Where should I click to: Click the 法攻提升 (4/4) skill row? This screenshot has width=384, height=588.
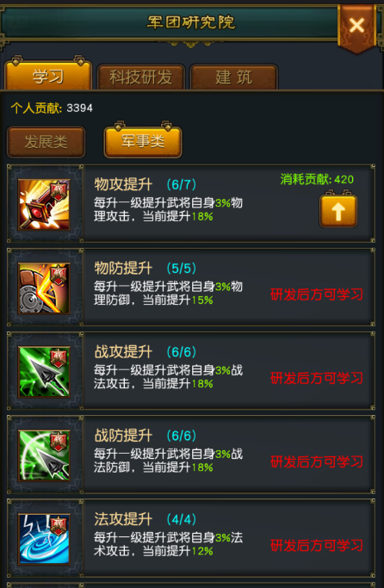(191, 538)
